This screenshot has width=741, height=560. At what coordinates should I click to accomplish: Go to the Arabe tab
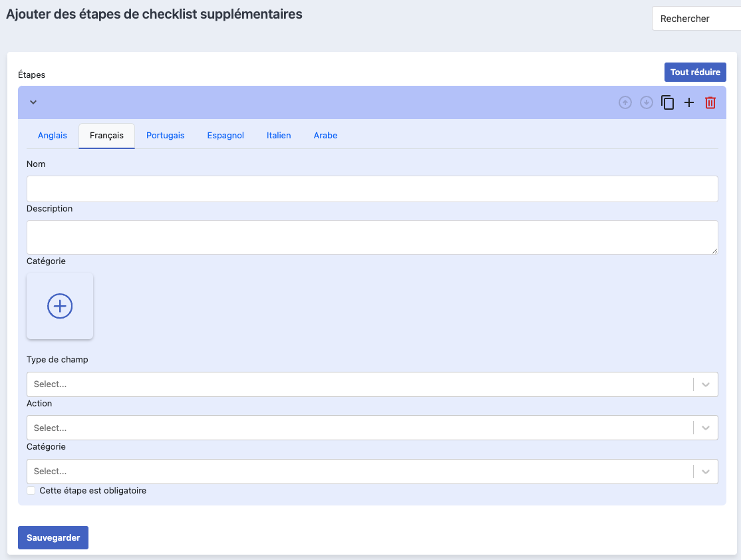tap(326, 136)
